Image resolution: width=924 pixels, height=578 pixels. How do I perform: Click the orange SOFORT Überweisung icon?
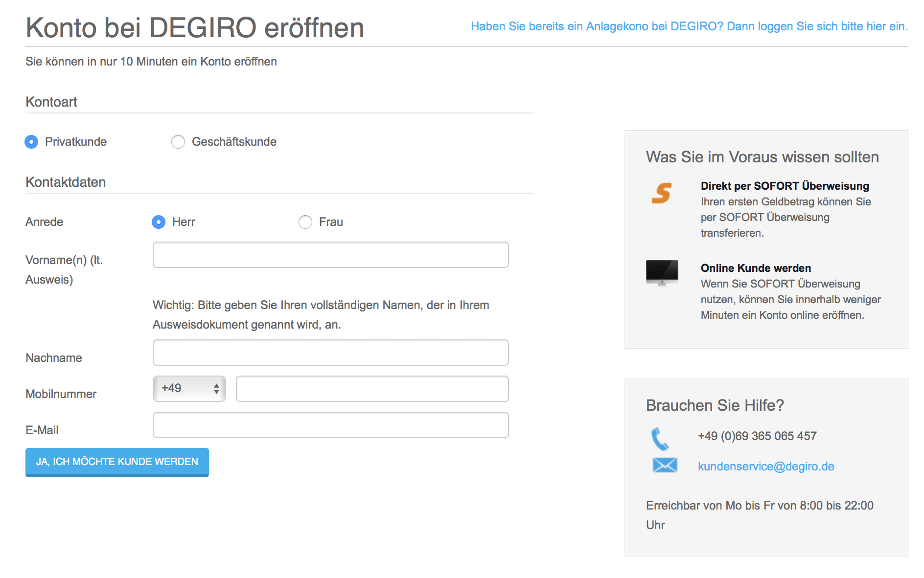coord(662,193)
